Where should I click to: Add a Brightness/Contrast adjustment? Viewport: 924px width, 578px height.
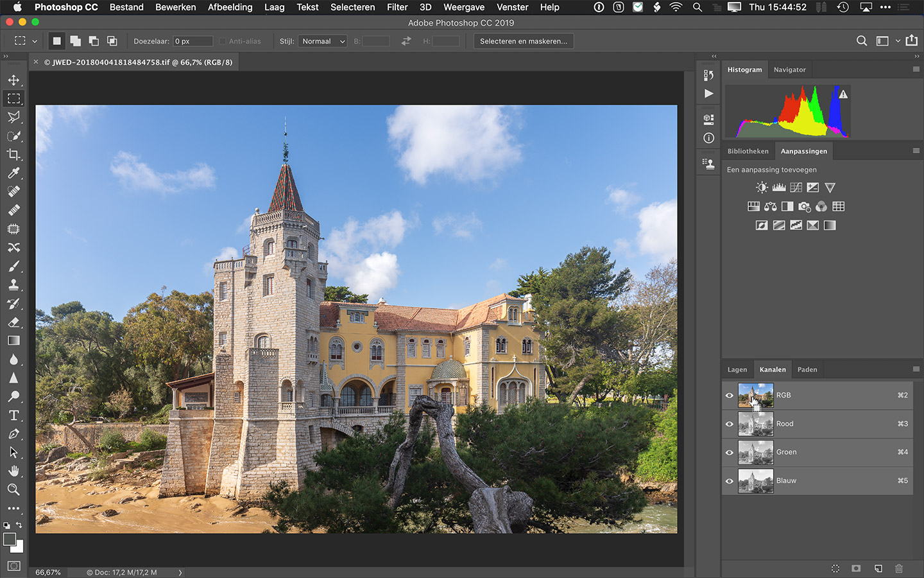pyautogui.click(x=762, y=188)
